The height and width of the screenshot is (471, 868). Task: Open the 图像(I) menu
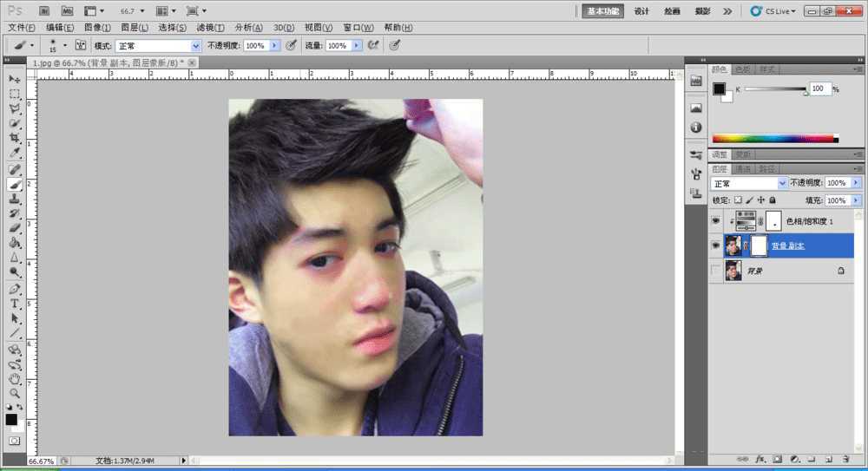click(x=96, y=28)
